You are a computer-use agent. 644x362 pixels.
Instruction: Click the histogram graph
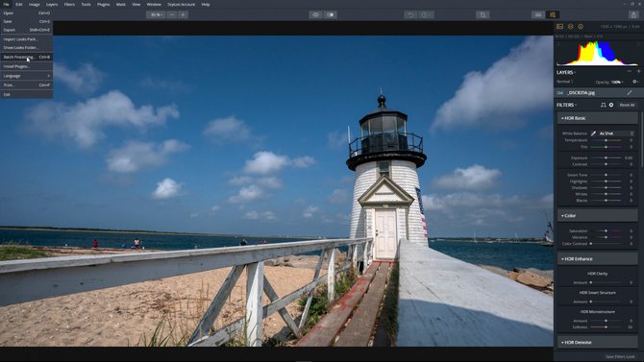click(597, 54)
